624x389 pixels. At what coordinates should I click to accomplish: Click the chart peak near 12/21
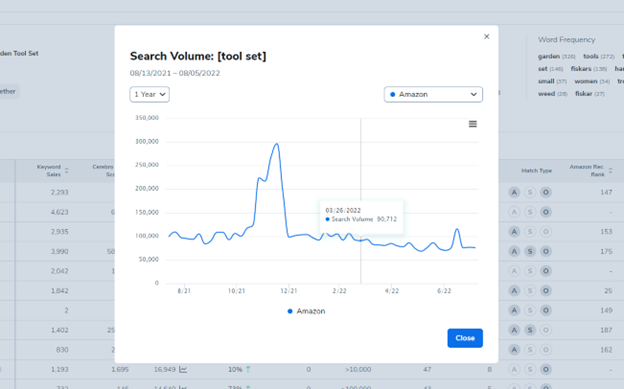pos(276,144)
